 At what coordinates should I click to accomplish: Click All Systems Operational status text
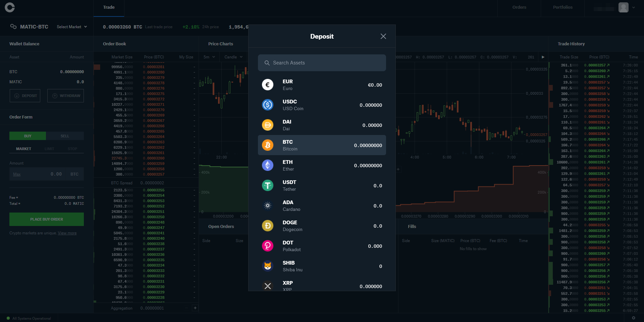coord(32,318)
